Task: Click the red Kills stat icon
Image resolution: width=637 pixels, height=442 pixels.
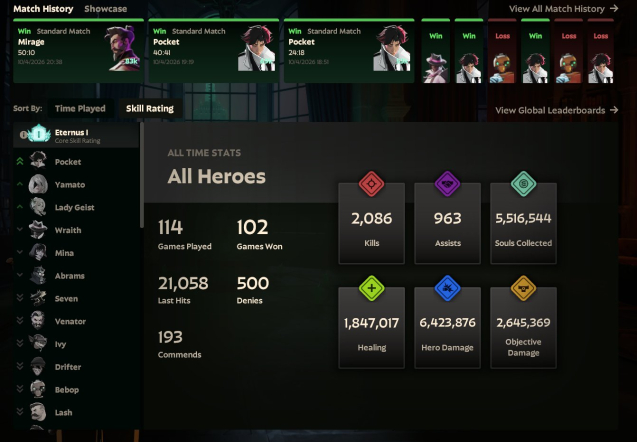Action: (x=371, y=184)
